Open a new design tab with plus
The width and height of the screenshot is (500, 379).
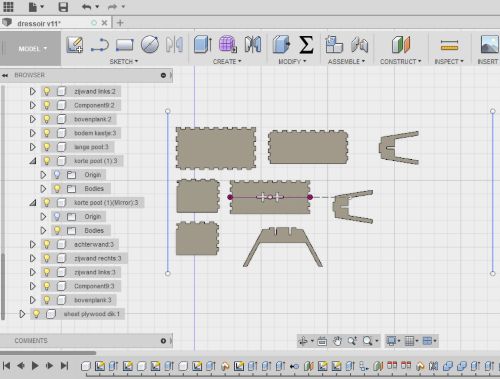click(x=120, y=23)
